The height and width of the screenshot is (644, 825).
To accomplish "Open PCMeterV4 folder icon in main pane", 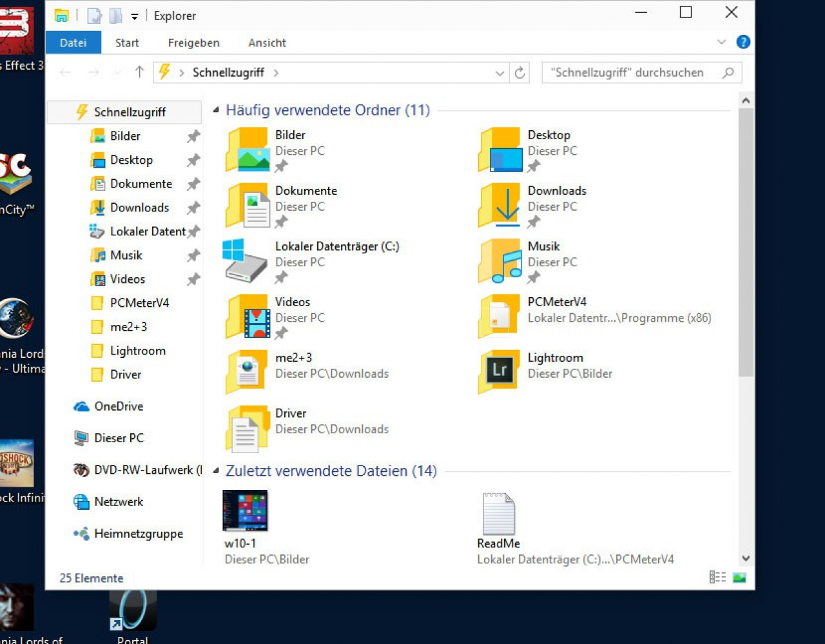I will [500, 317].
